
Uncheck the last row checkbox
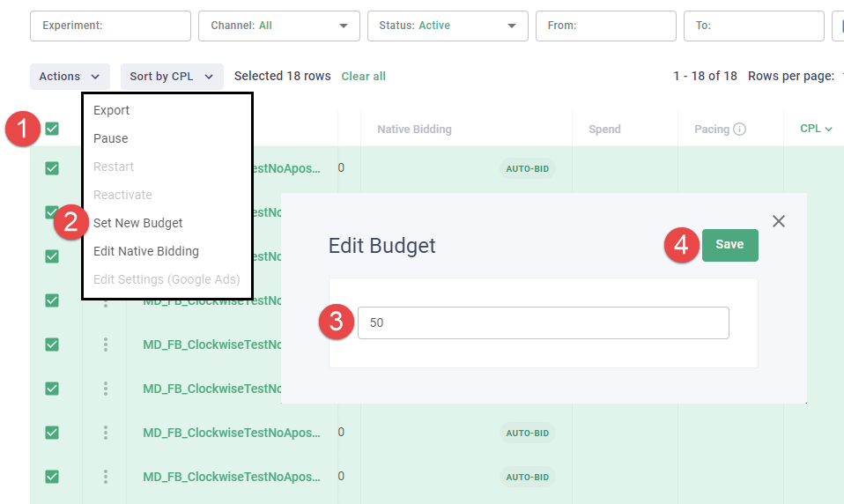52,477
